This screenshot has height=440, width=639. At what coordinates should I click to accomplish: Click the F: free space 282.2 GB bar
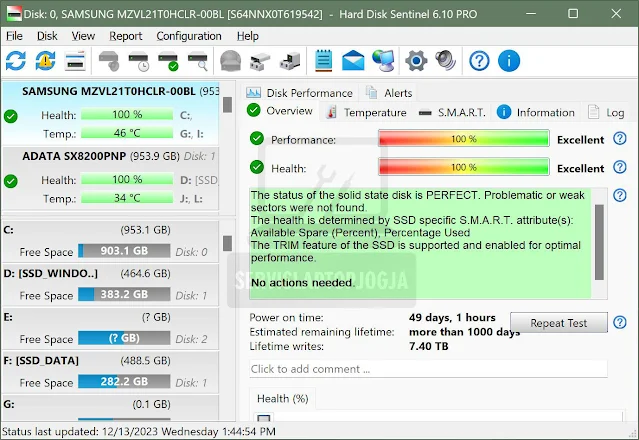(124, 381)
